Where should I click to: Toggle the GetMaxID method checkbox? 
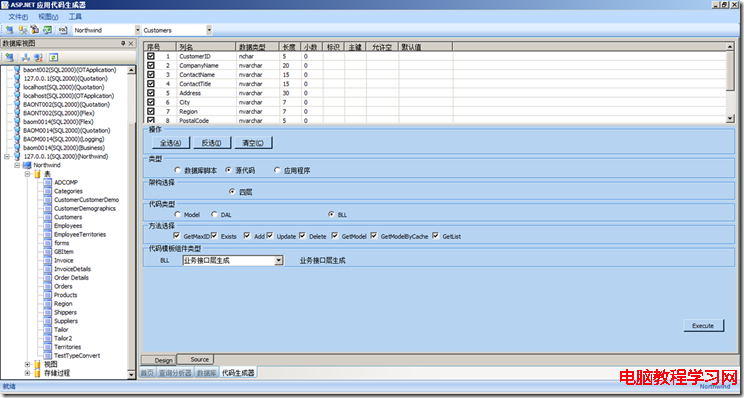click(x=177, y=235)
